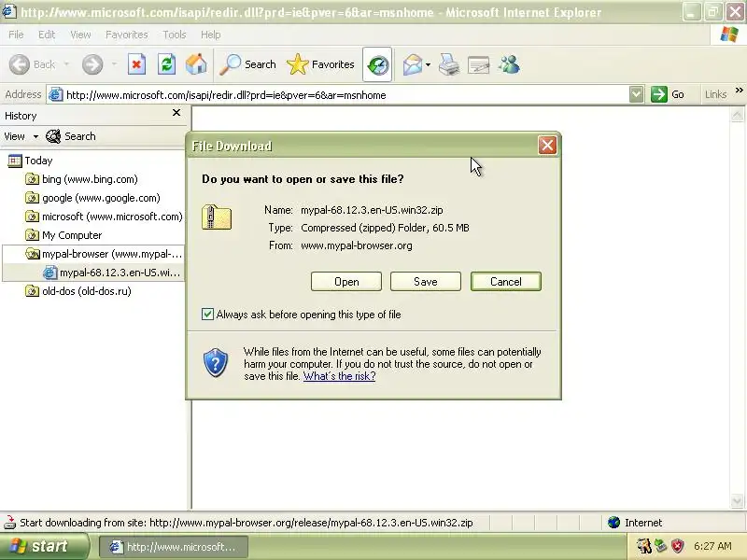Viewport: 747px width, 560px height.
Task: Go to Home page via house icon
Action: coord(196,64)
